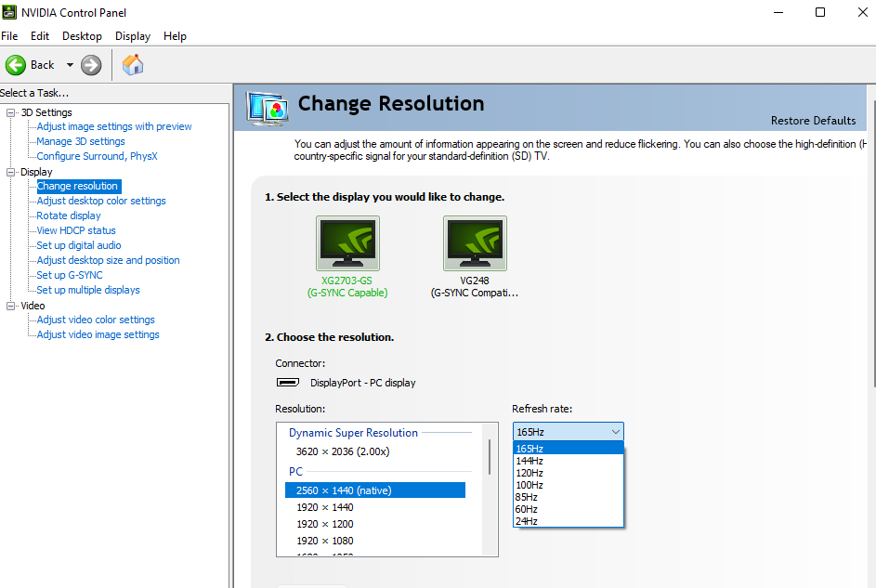Open Adjust image settings with preview

click(x=114, y=126)
